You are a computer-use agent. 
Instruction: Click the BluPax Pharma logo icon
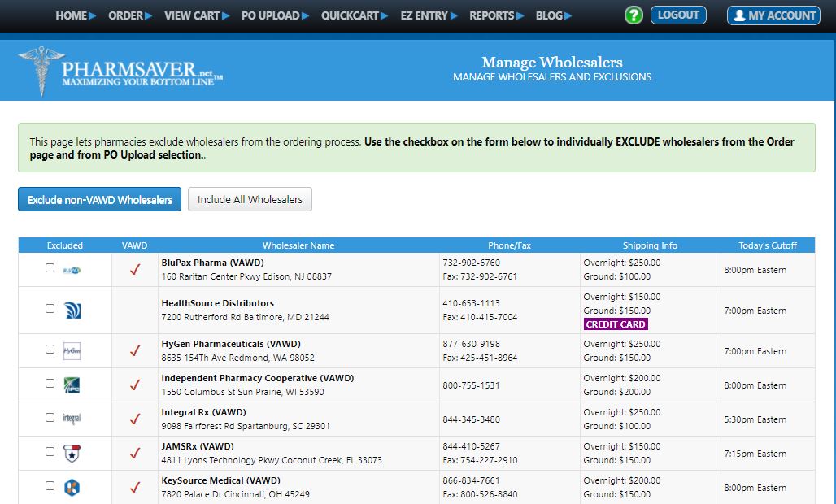[x=72, y=270]
